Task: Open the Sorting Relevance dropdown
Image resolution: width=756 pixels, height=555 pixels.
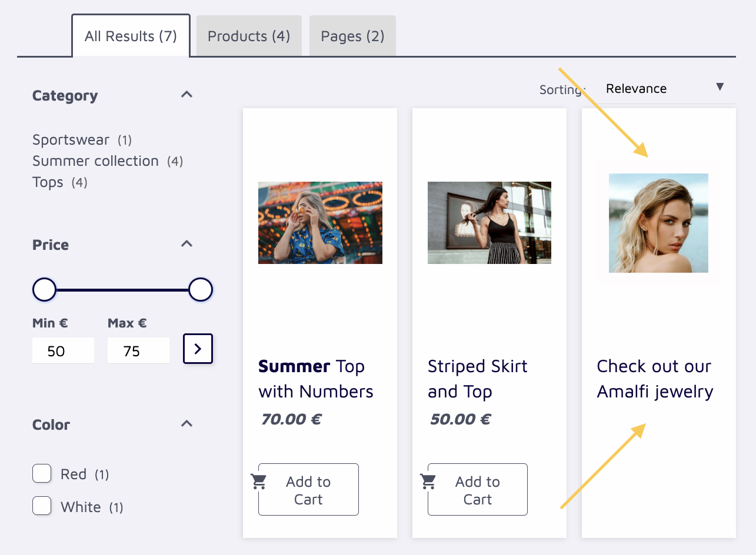Action: (x=663, y=89)
